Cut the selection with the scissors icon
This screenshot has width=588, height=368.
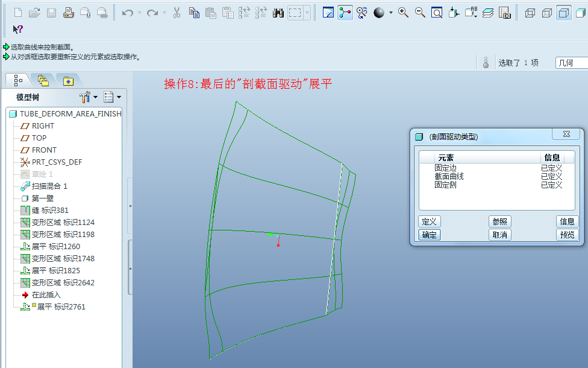177,13
